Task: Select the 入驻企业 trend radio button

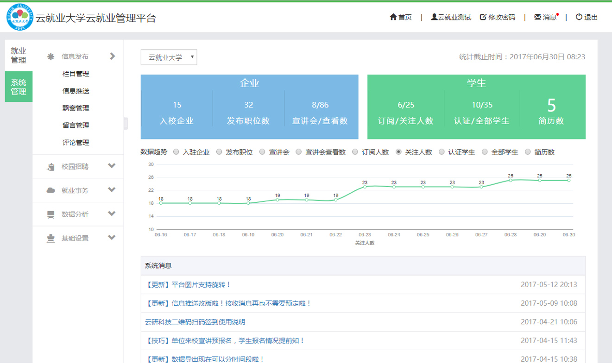Action: [x=176, y=152]
